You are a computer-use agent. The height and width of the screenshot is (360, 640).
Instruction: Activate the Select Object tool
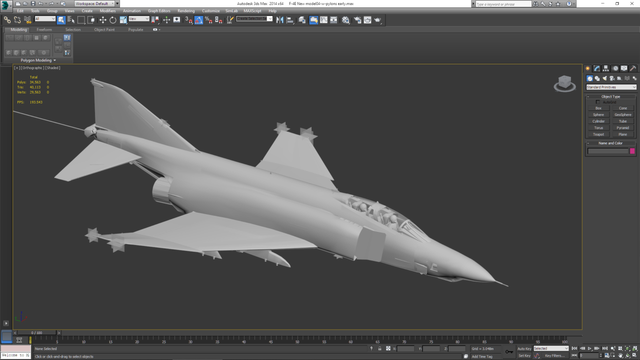click(61, 20)
